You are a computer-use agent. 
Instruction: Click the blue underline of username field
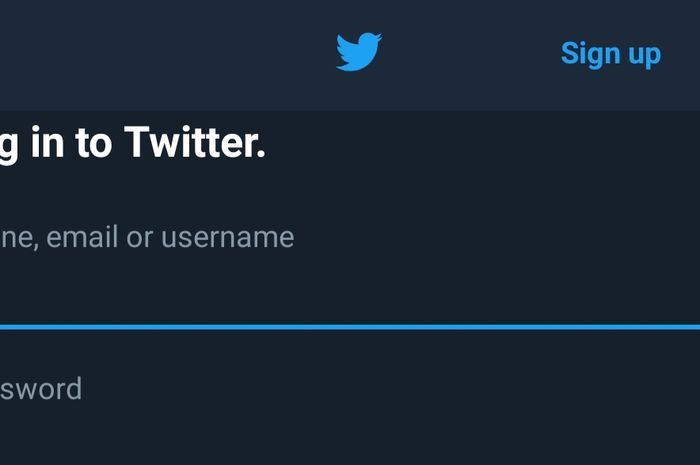click(350, 327)
